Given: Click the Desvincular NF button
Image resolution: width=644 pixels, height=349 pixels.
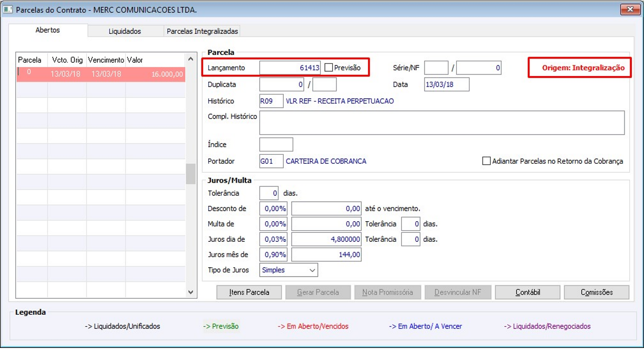Looking at the screenshot, I should click(x=457, y=292).
